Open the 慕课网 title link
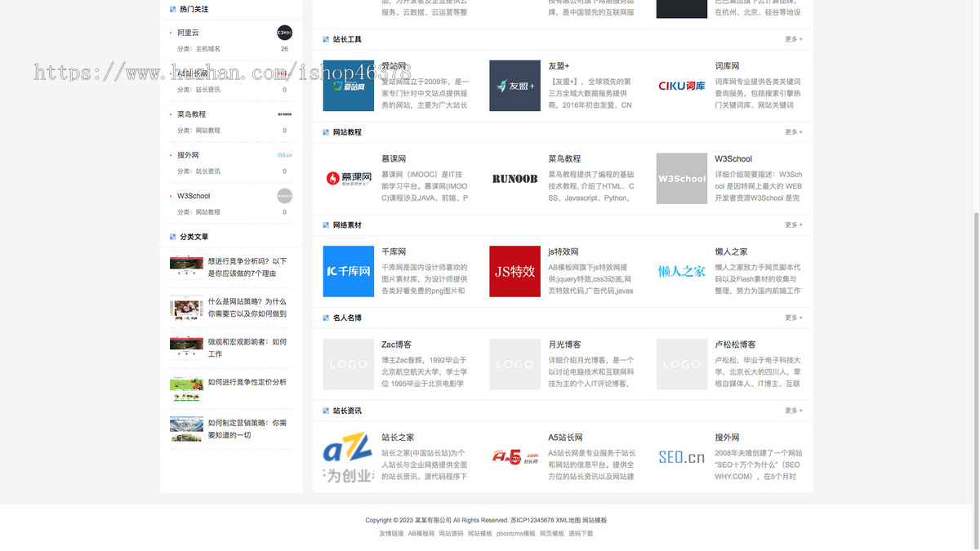This screenshot has width=980, height=551. click(394, 159)
